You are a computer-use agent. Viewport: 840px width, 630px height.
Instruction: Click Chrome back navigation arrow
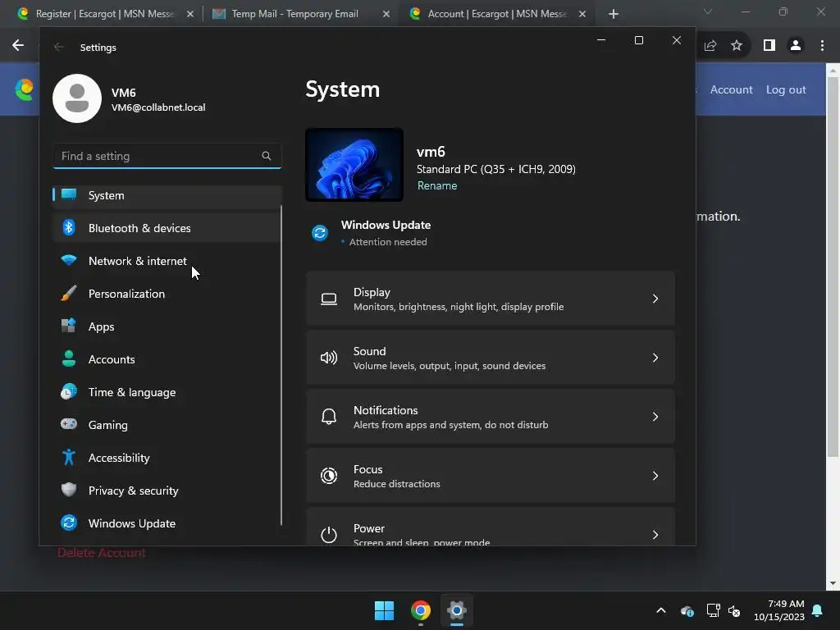coord(18,46)
